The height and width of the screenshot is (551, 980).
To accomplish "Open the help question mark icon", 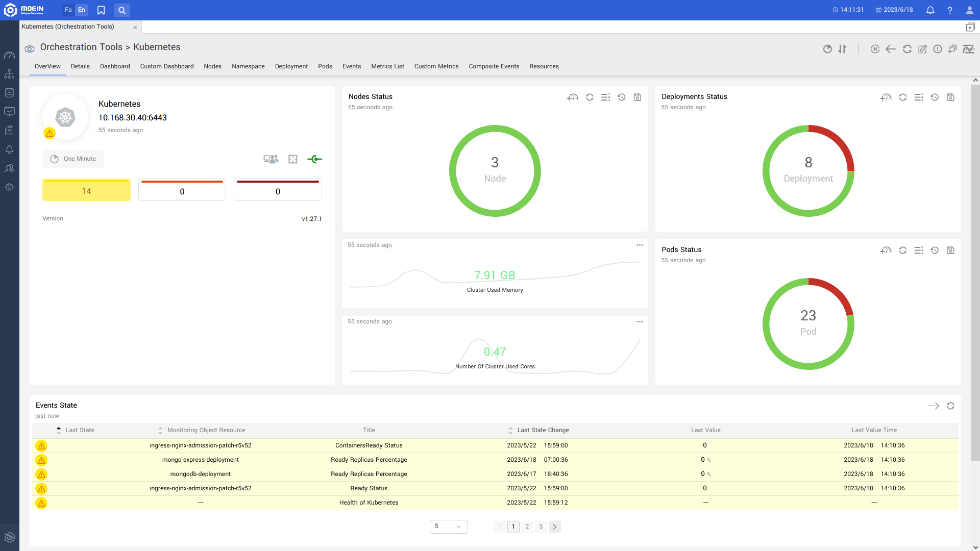I will (x=950, y=10).
